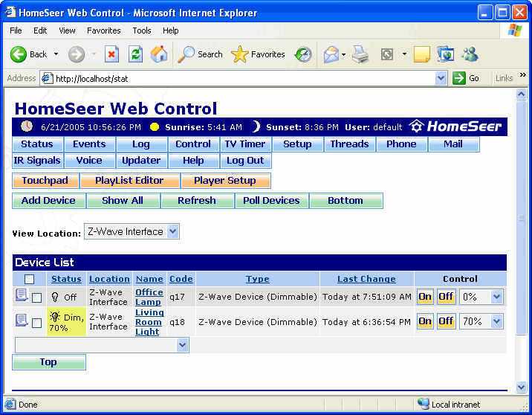Click the vertical scrollbar thumb
This screenshot has width=532, height=415.
tap(522, 218)
